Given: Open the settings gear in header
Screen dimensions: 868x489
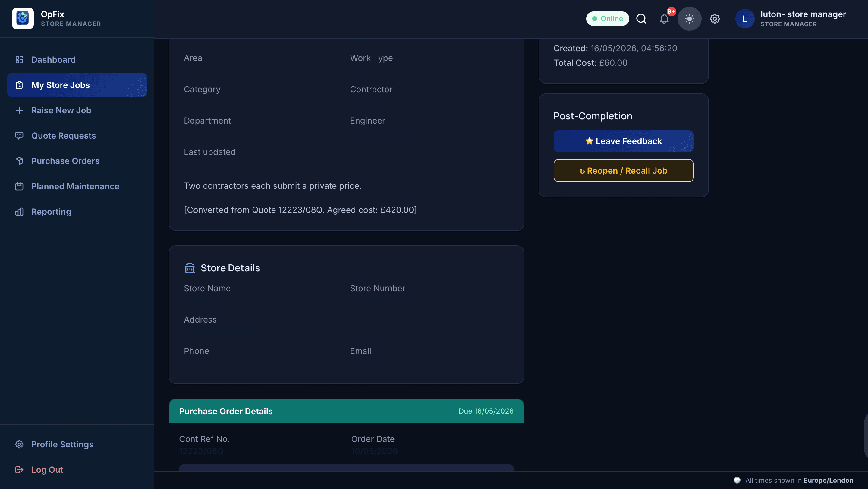Looking at the screenshot, I should point(715,18).
